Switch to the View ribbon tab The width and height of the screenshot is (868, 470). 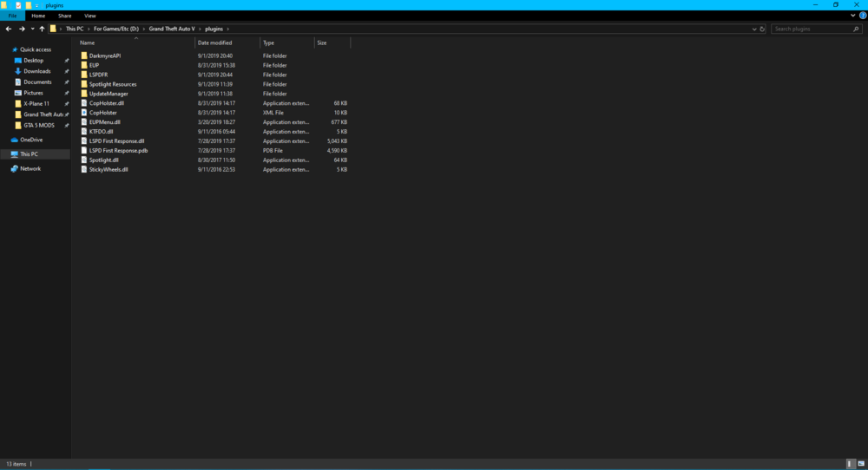click(x=90, y=16)
